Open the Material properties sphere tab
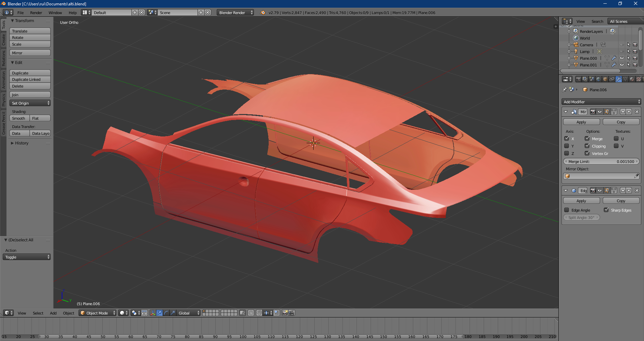644x341 pixels. (632, 79)
